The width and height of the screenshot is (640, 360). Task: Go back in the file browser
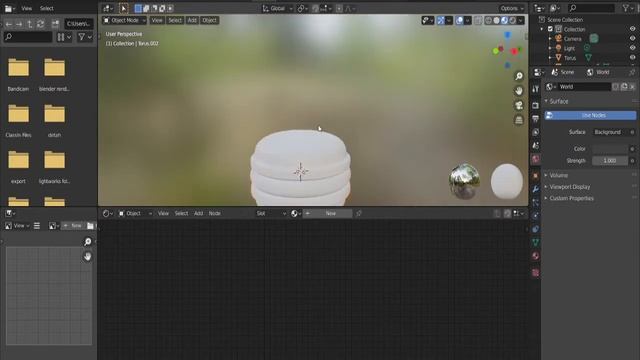[x=9, y=24]
